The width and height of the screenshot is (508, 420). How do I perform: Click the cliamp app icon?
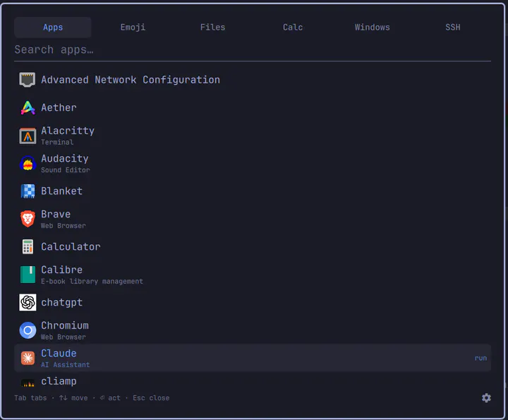click(x=28, y=383)
